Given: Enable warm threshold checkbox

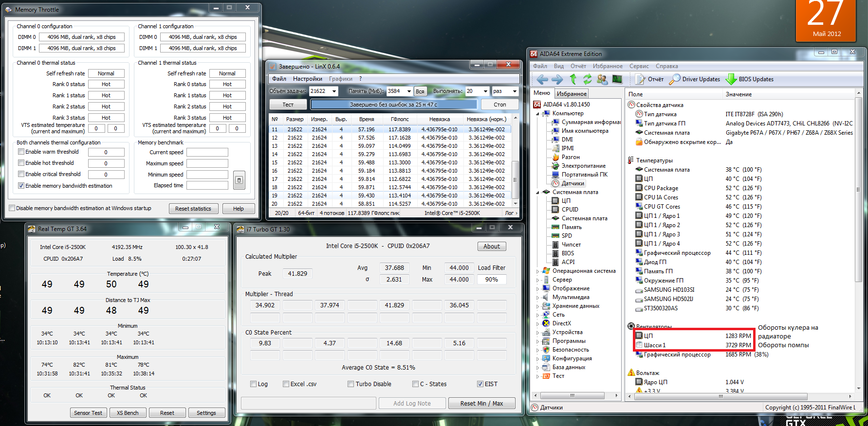Looking at the screenshot, I should 21,152.
